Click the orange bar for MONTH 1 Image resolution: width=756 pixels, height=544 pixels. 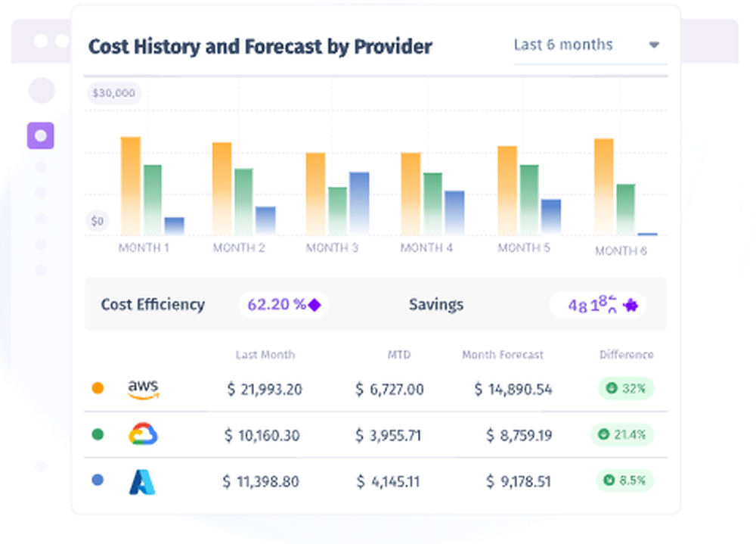point(130,186)
